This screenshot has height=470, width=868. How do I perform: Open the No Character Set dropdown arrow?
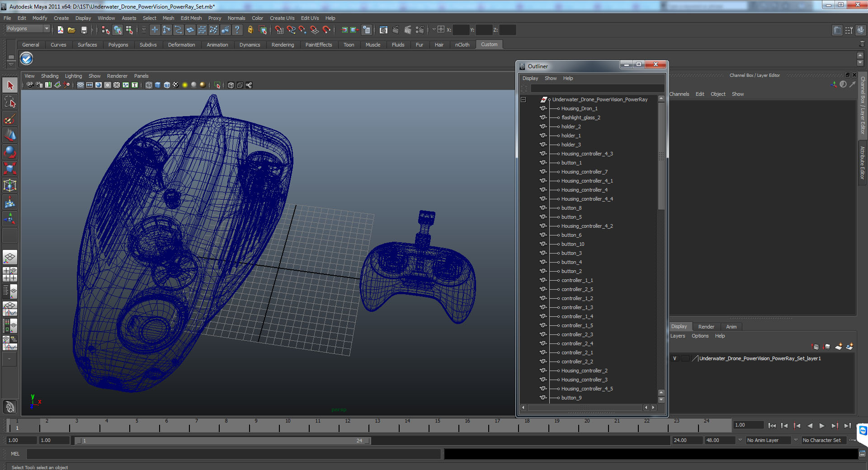(x=796, y=440)
